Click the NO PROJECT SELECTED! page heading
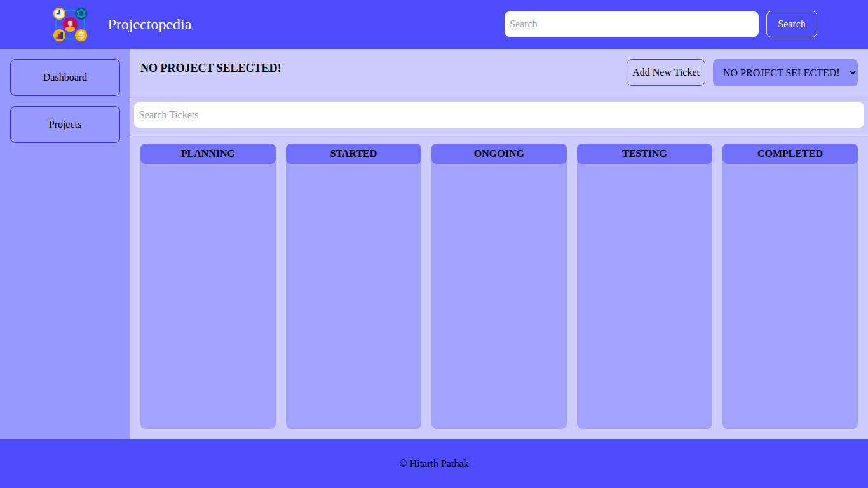Viewport: 868px width, 488px height. pyautogui.click(x=210, y=68)
